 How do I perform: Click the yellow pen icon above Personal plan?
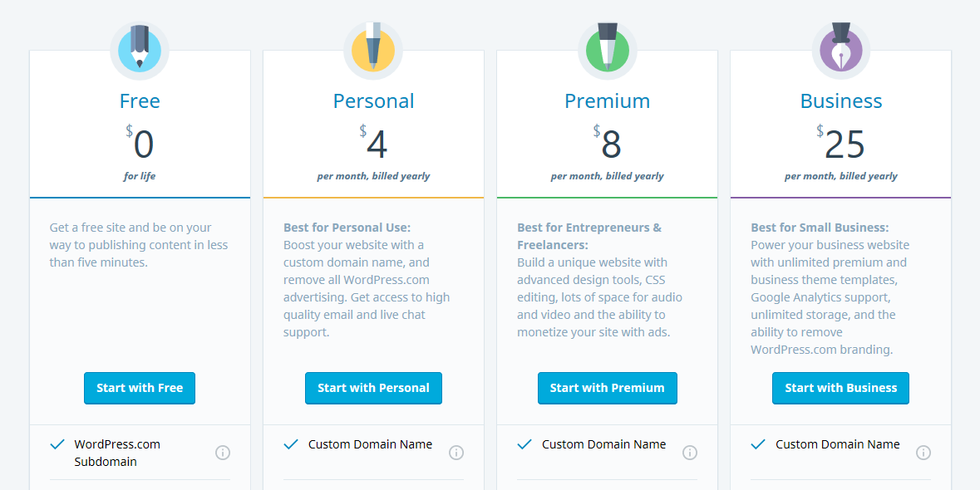pos(373,50)
